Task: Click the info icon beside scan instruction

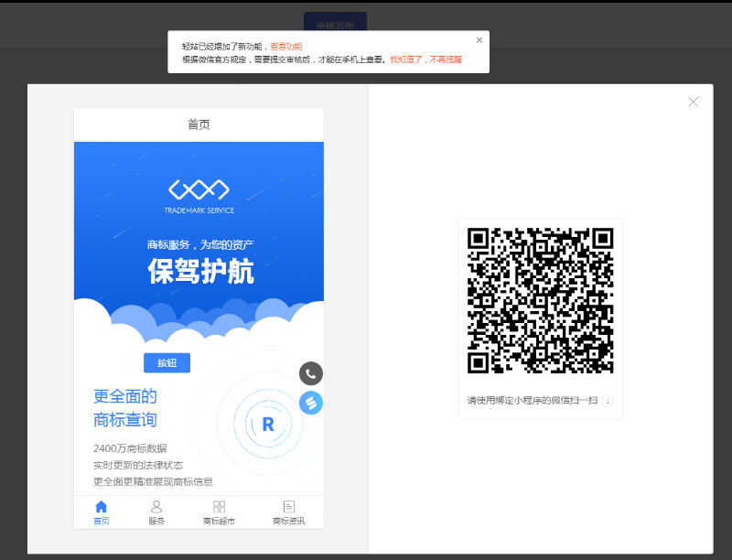Action: click(608, 401)
